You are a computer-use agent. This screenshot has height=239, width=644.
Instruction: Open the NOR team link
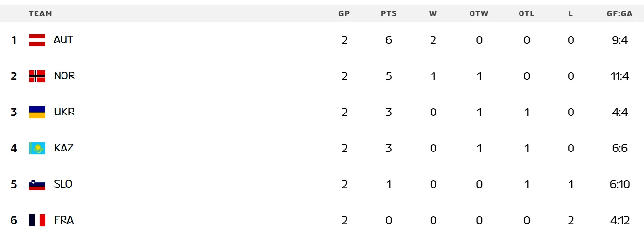click(64, 76)
